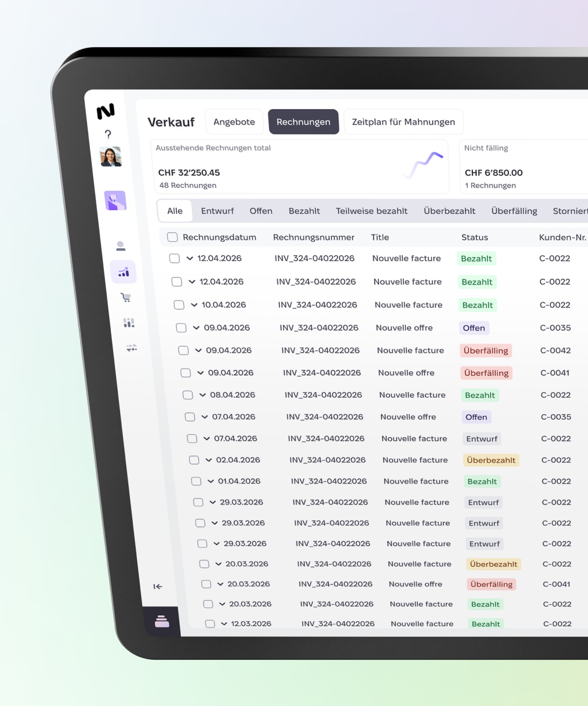Open the Nicht fälling summary card
The image size is (588, 706).
click(524, 167)
